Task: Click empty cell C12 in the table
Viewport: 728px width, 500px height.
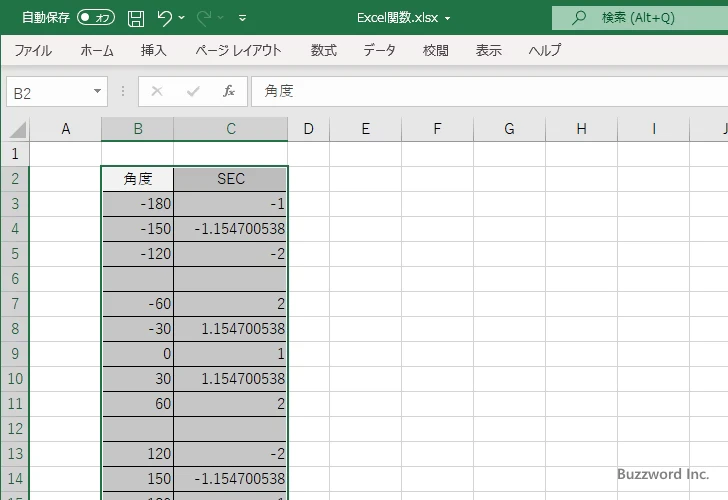Action: (x=231, y=429)
